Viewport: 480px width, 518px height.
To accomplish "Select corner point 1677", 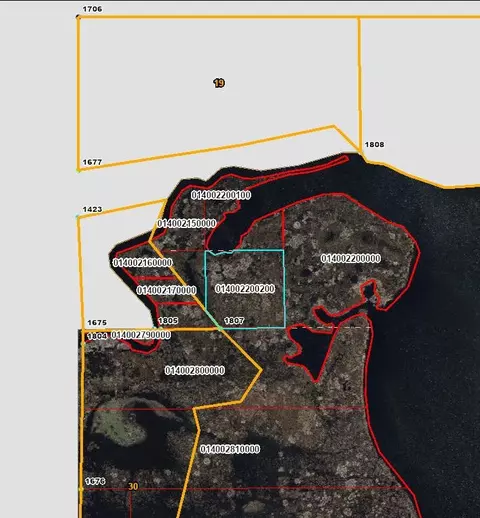I will (92, 162).
